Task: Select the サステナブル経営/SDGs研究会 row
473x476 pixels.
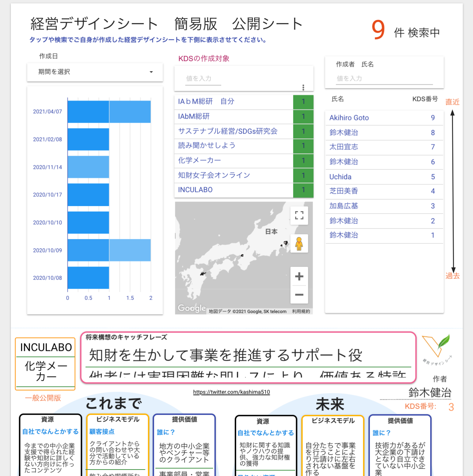Action: coord(244,131)
